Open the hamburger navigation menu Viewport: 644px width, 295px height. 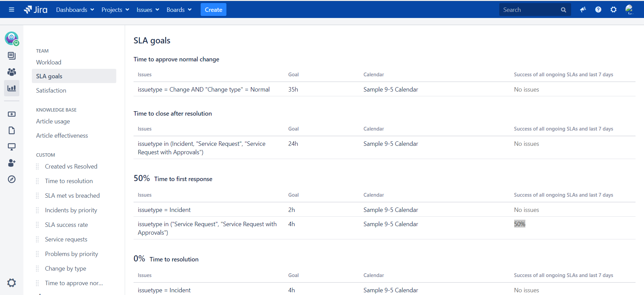click(12, 9)
